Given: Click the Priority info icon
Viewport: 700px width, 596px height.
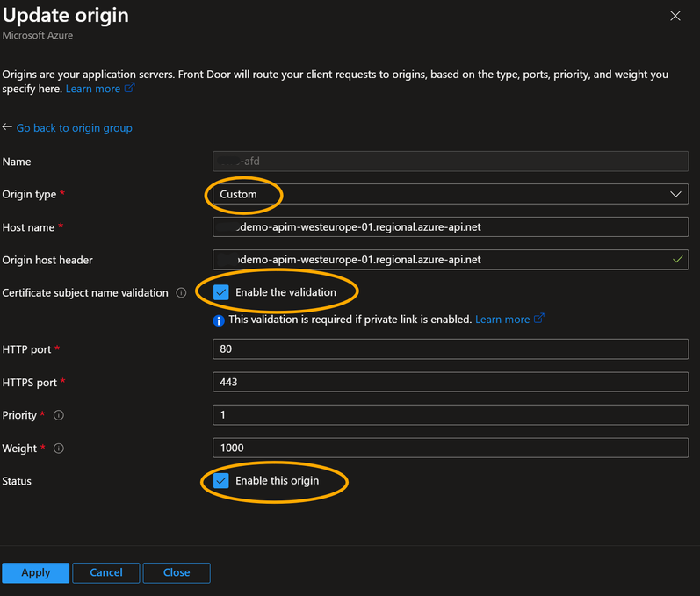Looking at the screenshot, I should [58, 415].
